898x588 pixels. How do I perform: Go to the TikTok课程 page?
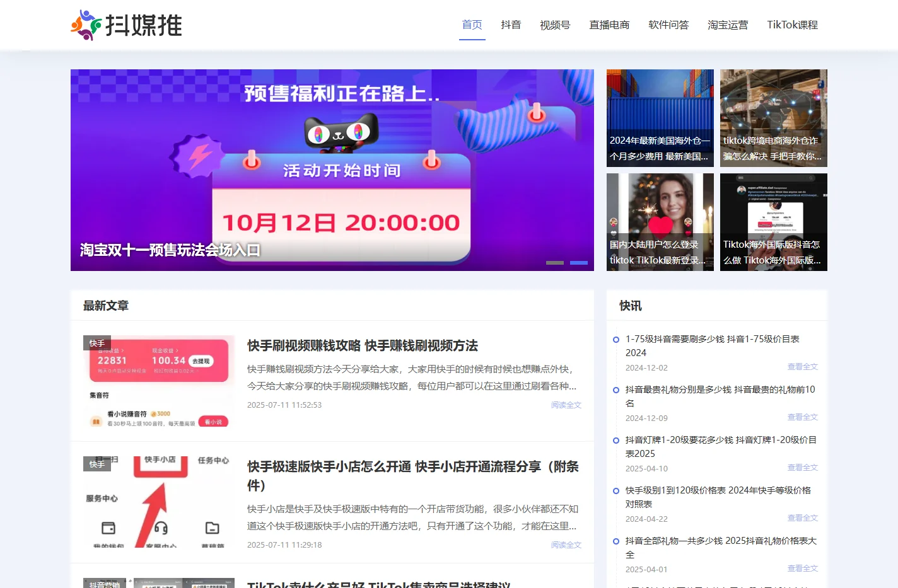tap(792, 25)
